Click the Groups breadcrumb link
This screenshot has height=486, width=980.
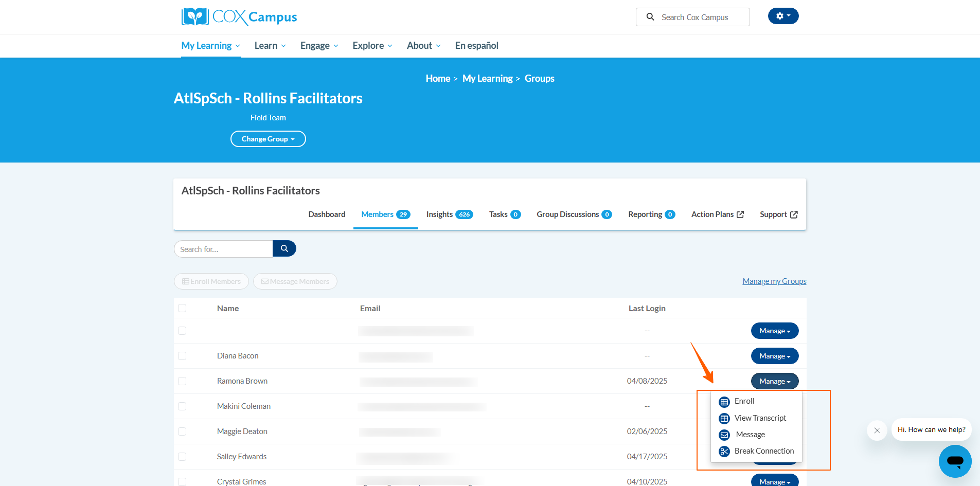[x=539, y=79]
